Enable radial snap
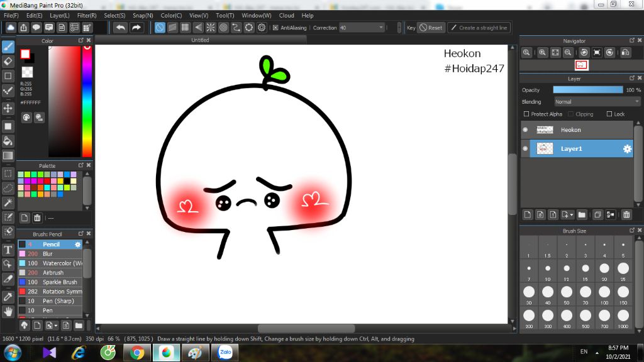 click(x=211, y=28)
